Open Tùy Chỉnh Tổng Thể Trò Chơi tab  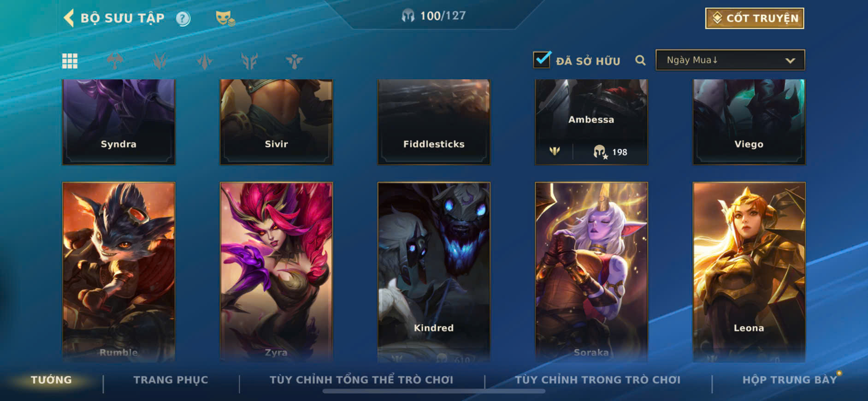(x=361, y=380)
